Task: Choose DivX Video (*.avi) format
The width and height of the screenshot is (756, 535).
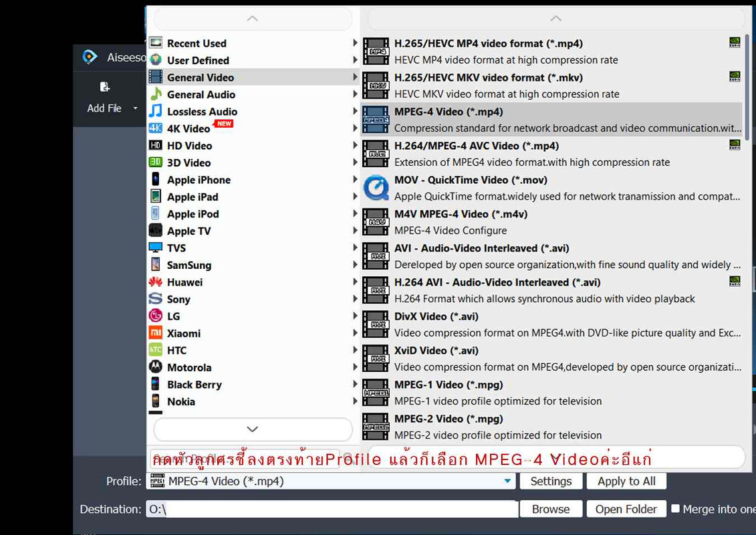Action: pyautogui.click(x=551, y=324)
